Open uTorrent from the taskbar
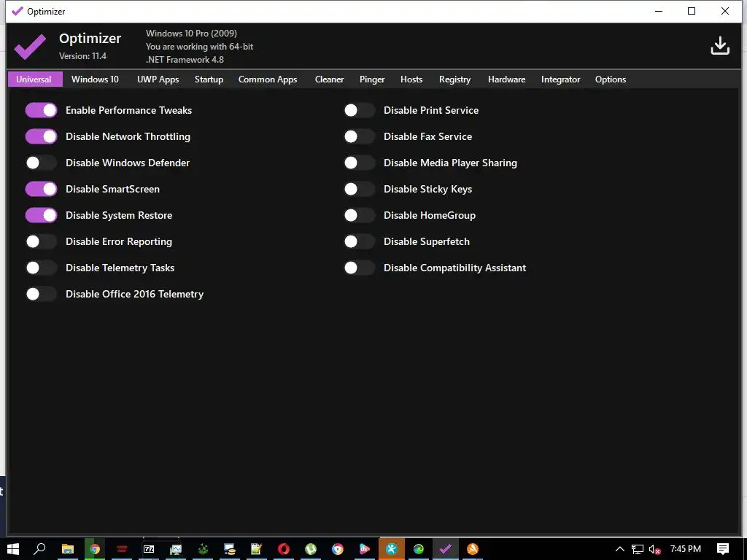747x560 pixels. [x=311, y=549]
